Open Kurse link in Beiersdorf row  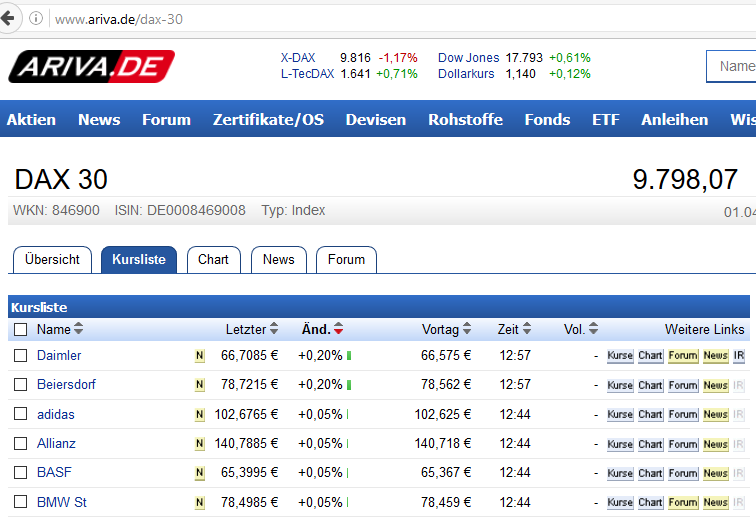click(620, 385)
